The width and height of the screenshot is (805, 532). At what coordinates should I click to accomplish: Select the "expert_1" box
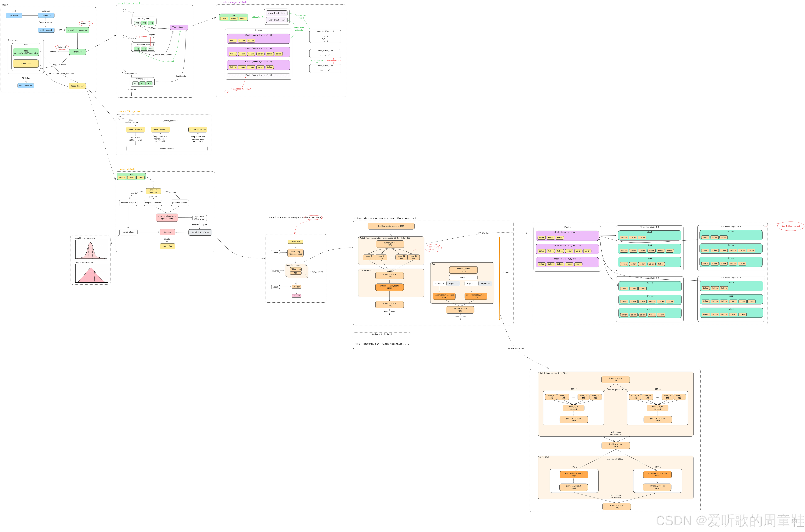439,283
